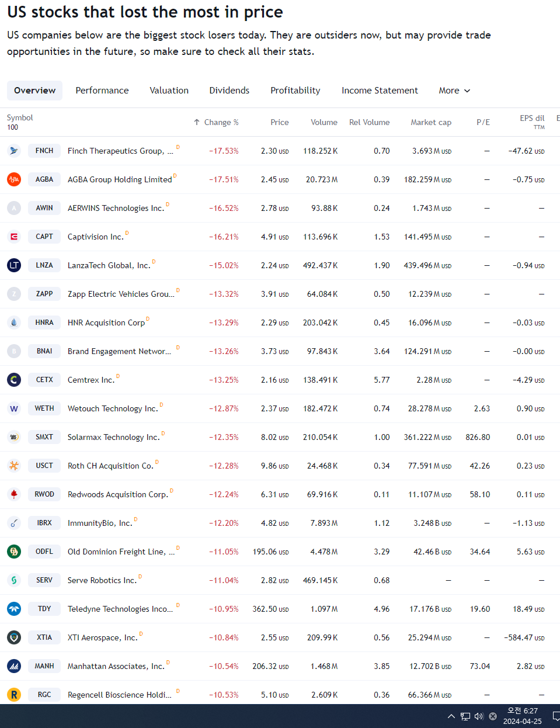Sort by Market cap column header
The width and height of the screenshot is (560, 728).
(431, 122)
